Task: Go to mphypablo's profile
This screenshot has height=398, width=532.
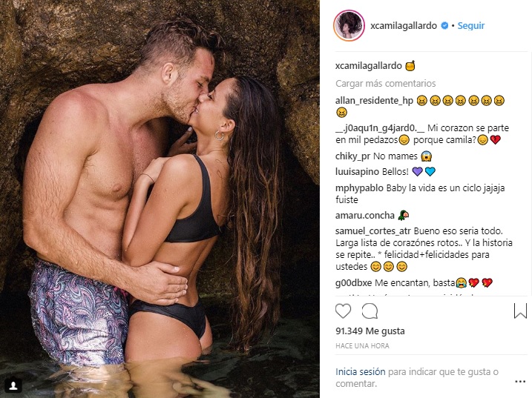Action: [x=359, y=188]
